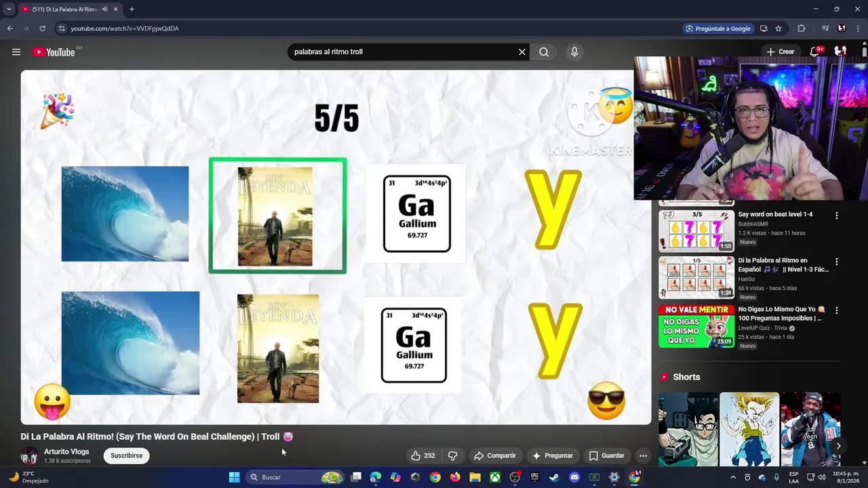
Task: Go back with the browser back arrow
Action: (x=9, y=28)
